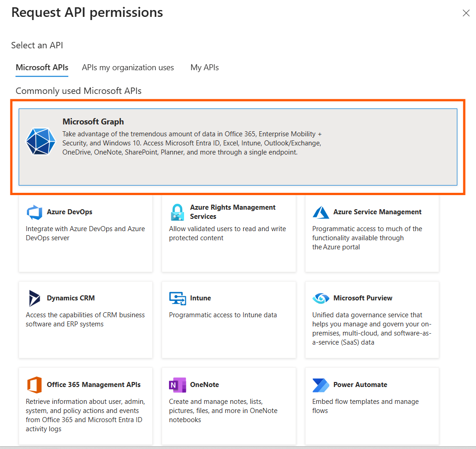Open the APIs my organization uses tab
The image size is (476, 449).
(x=128, y=67)
